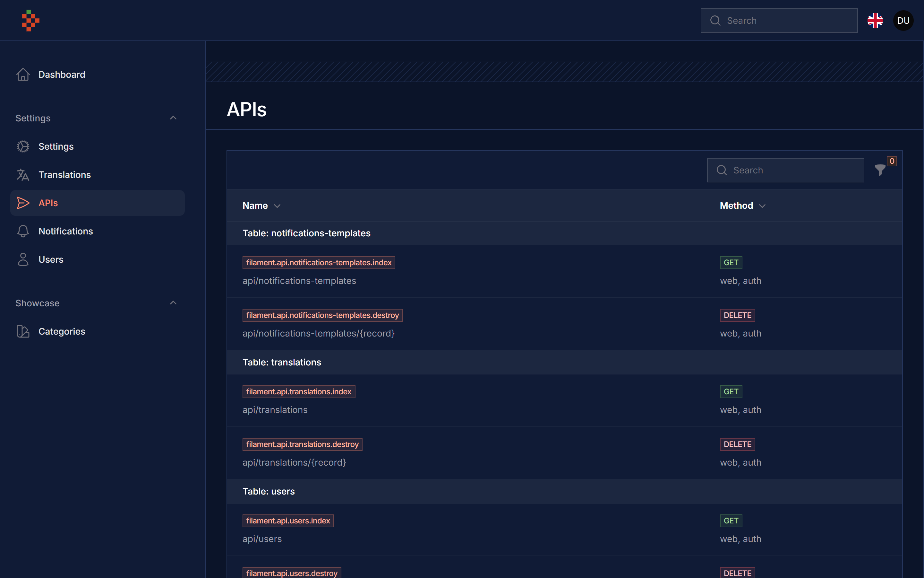Sort table by Method column
Viewport: 924px width, 578px height.
(743, 206)
